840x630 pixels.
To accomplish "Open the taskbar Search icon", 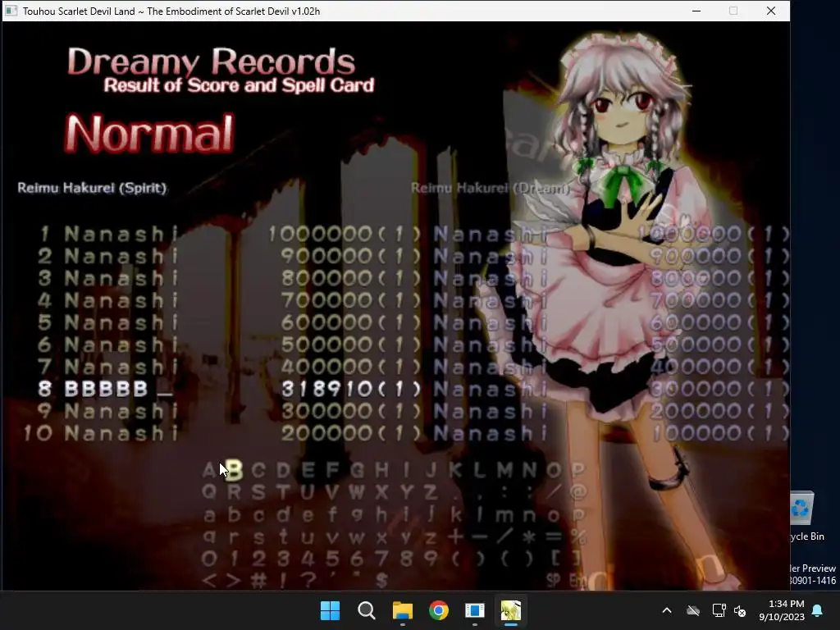I will pyautogui.click(x=367, y=610).
